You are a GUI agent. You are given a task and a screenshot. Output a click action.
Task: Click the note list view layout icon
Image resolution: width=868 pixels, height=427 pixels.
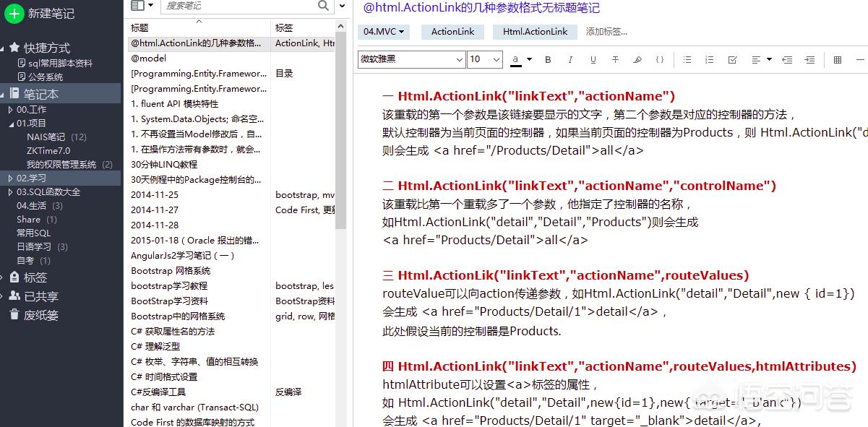137,6
